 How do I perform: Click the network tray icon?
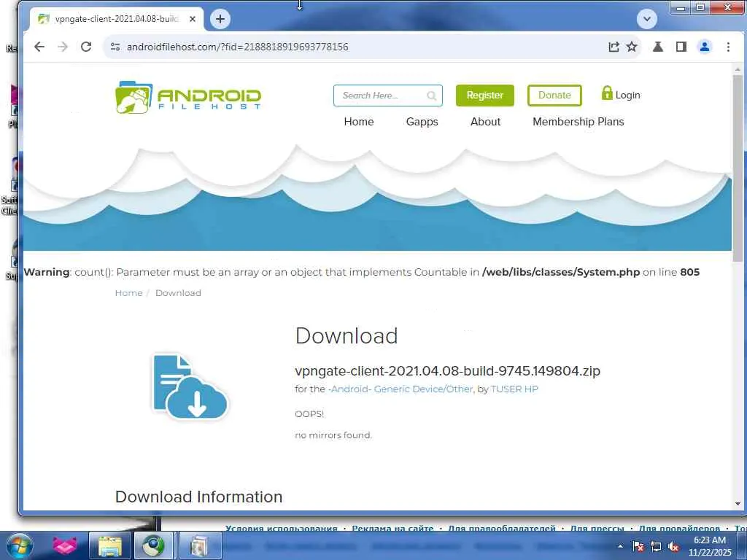coord(656,547)
